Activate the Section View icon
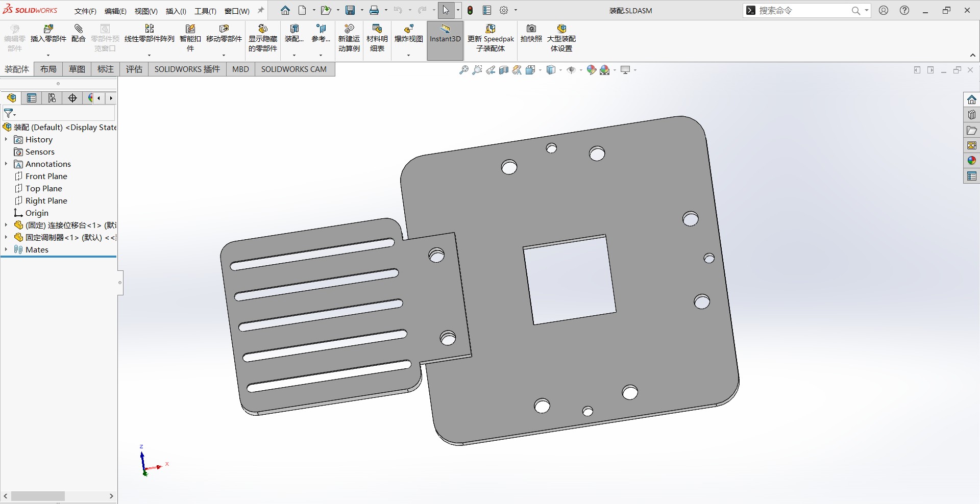This screenshot has width=980, height=504. (504, 70)
